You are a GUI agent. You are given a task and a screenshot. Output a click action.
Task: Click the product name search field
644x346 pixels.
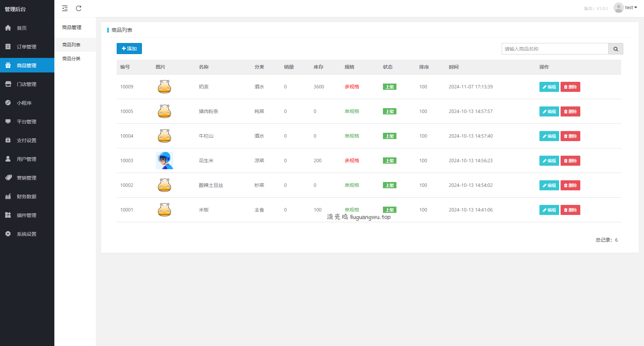click(555, 49)
